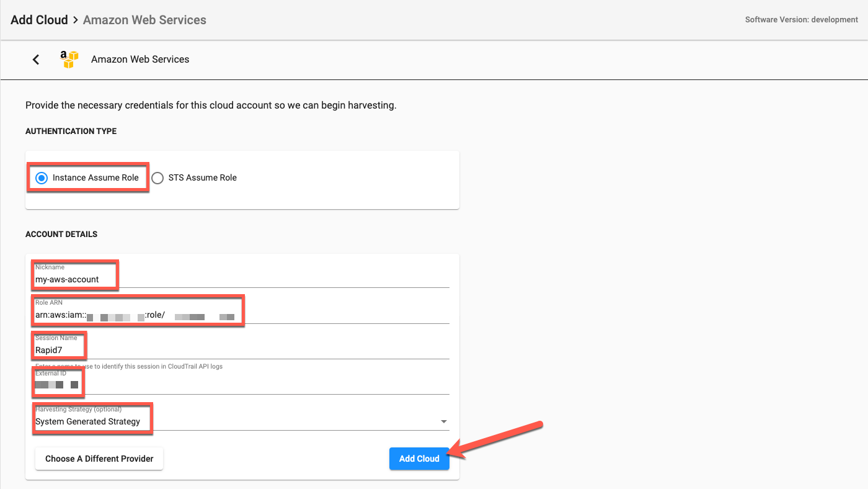Click the Choose A Different Provider button
Screen dimensions: 868x489
(99, 459)
